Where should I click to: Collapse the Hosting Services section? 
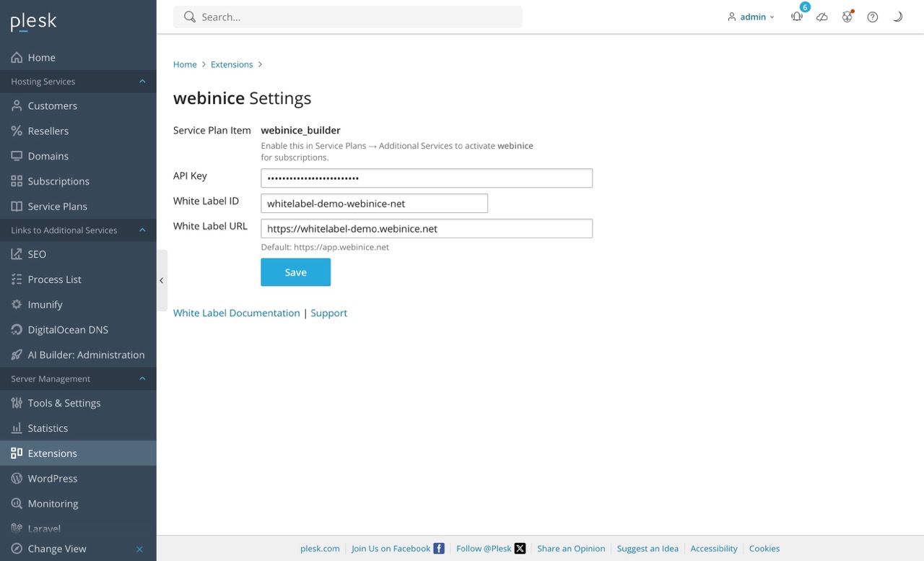point(142,81)
